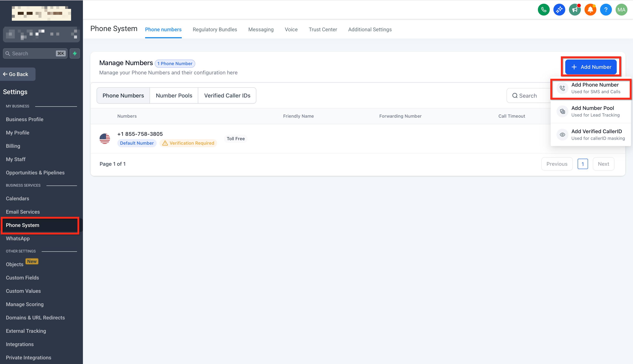Click the Add Number dropdown button
Image resolution: width=633 pixels, height=364 pixels.
pos(591,67)
